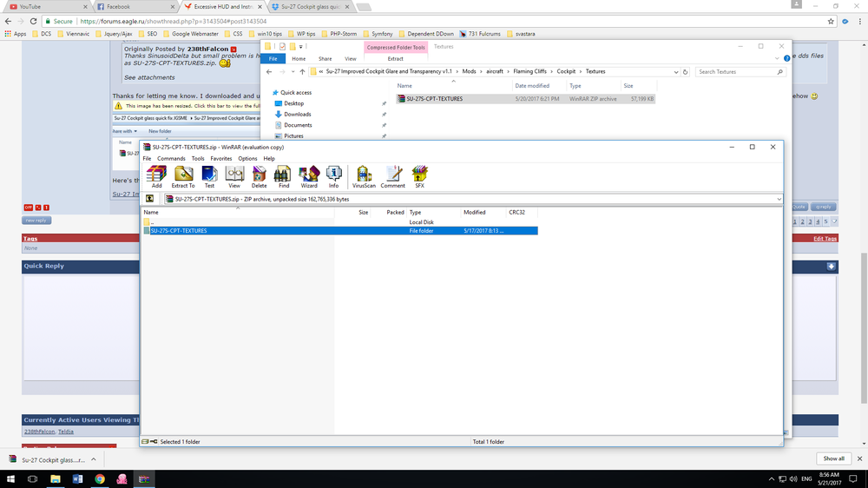
Task: Open Downloads in Quick access
Action: pos(297,114)
